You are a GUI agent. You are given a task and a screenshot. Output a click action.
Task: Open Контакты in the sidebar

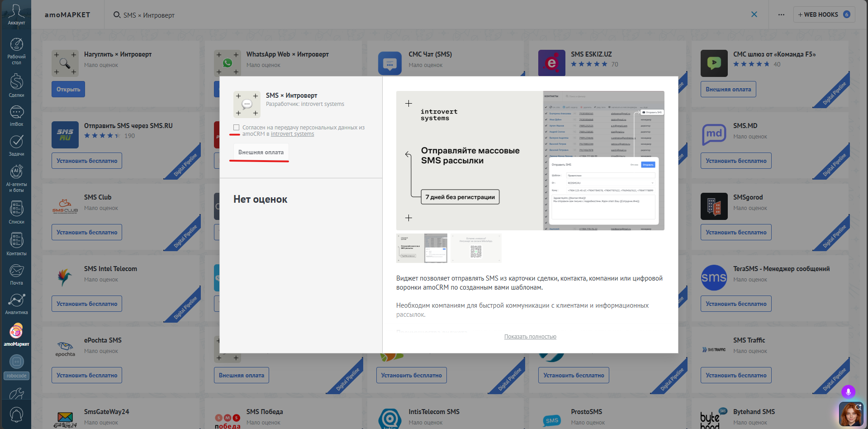[x=16, y=244]
